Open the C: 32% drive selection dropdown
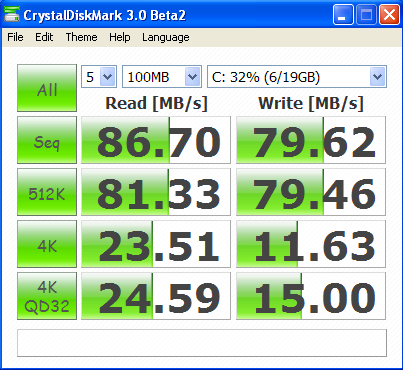The width and height of the screenshot is (403, 370). (x=297, y=77)
